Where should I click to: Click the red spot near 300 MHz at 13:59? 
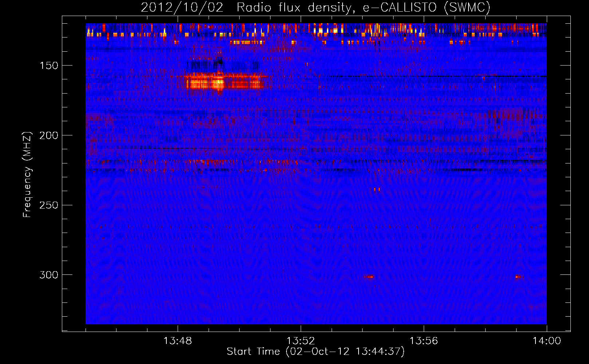coord(519,277)
